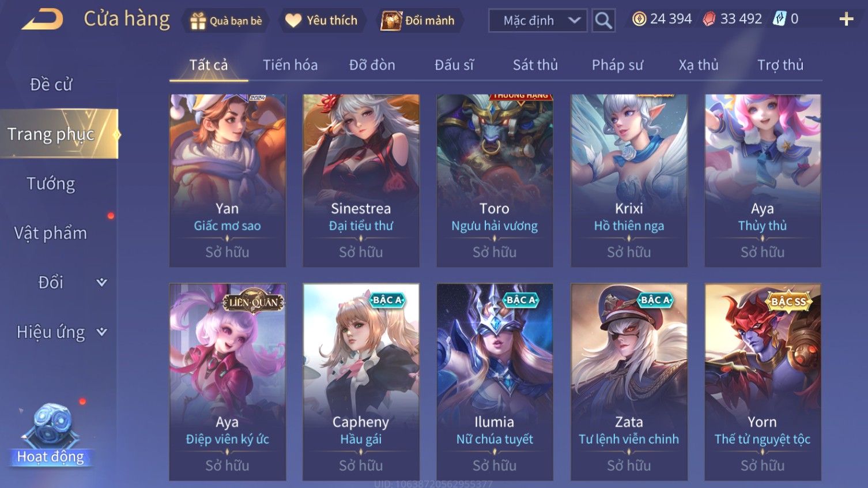
Task: Tap the gold coin balance icon
Action: click(639, 19)
